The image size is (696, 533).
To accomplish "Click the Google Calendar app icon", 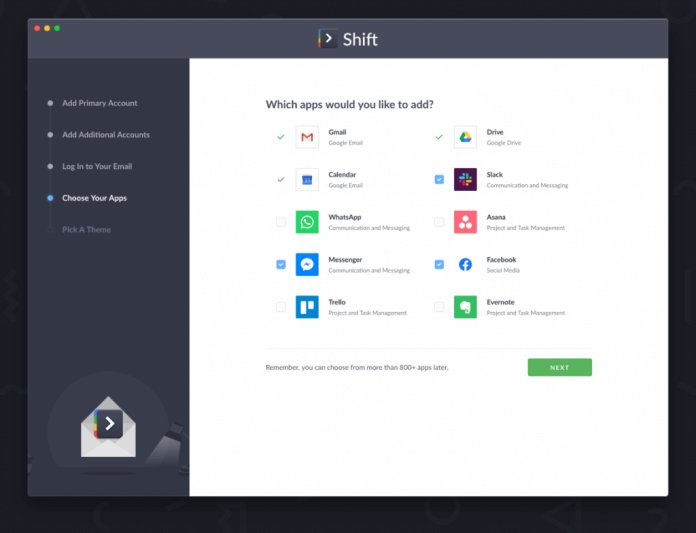I will [x=307, y=180].
